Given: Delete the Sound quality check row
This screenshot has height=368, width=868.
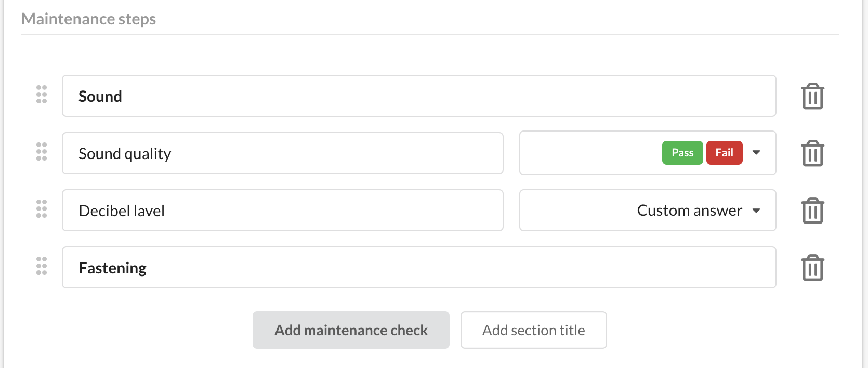Looking at the screenshot, I should pos(812,153).
